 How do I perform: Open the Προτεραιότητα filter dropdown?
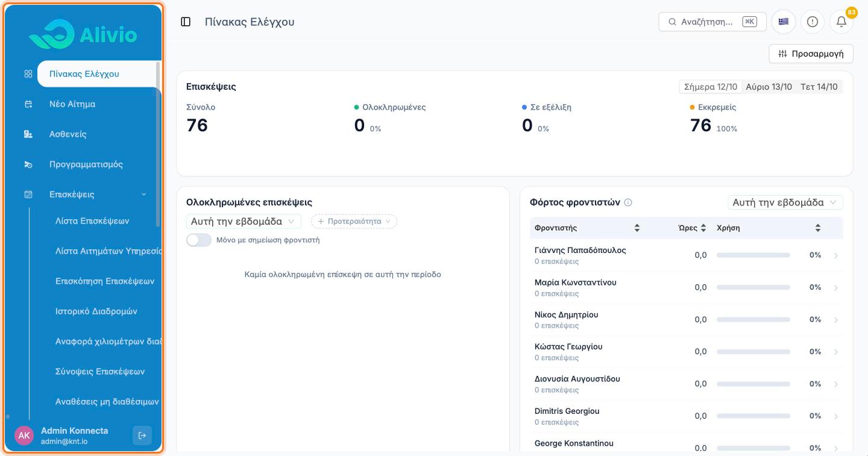tap(354, 222)
